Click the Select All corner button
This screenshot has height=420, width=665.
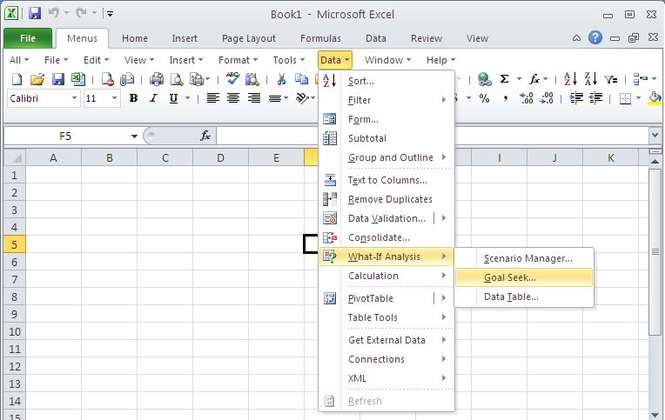pyautogui.click(x=15, y=158)
